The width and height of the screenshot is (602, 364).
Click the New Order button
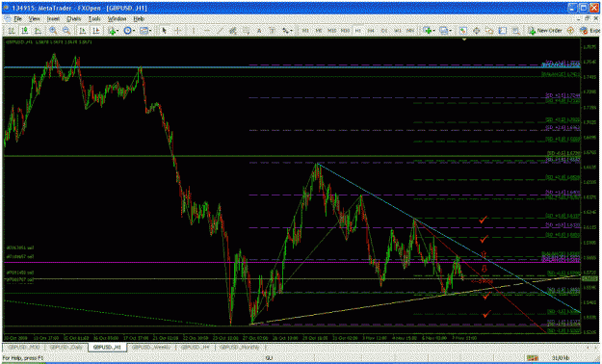[x=545, y=31]
